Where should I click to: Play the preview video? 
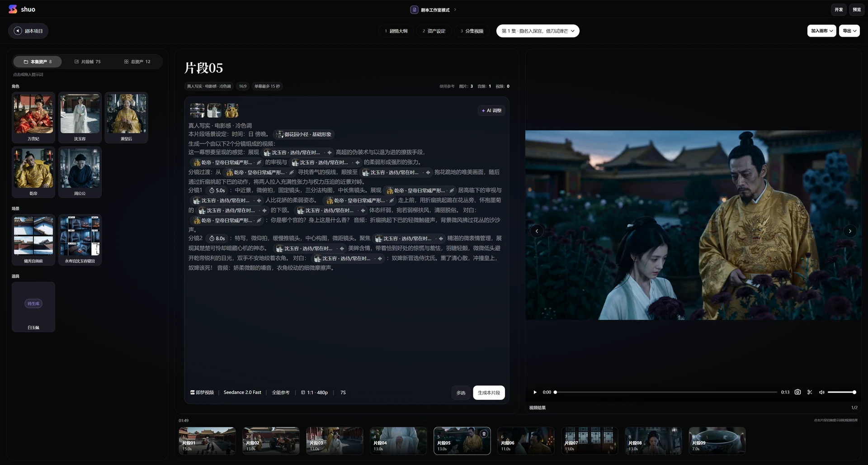click(535, 392)
